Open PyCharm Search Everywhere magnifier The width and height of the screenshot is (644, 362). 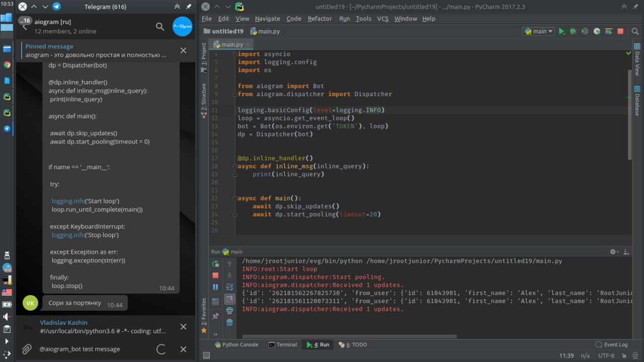click(634, 31)
